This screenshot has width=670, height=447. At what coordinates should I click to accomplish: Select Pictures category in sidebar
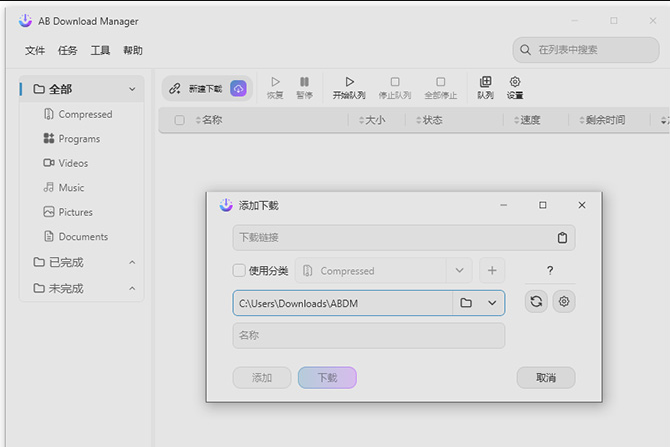click(81, 212)
